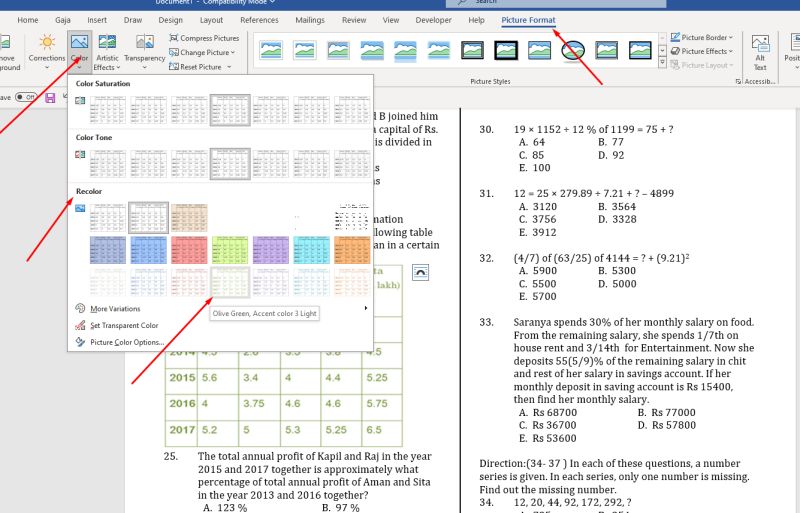Click answer option 'A. 64' in question 30
The image size is (800, 513).
pos(532,142)
